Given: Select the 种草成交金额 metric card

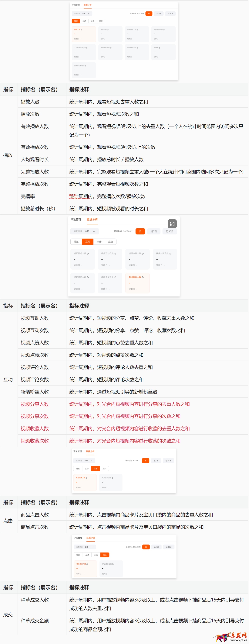Looking at the screenshot, I should click(x=111, y=569).
